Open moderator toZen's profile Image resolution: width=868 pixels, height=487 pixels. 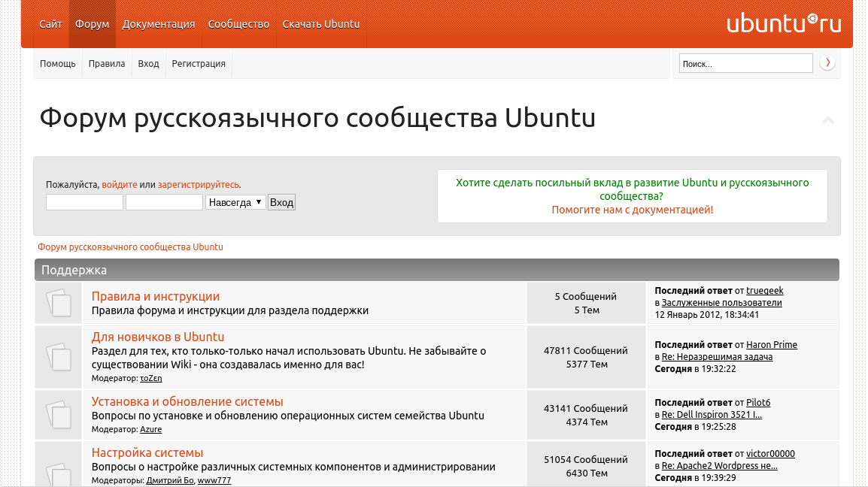(x=151, y=379)
